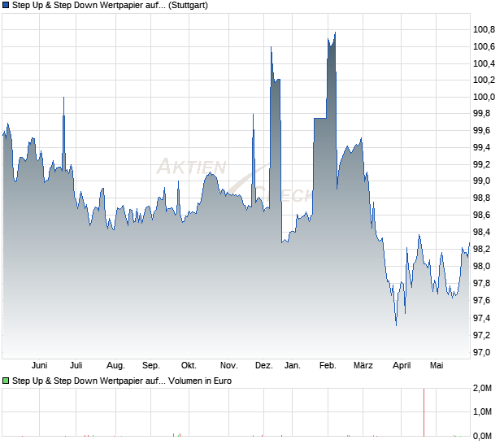Select the Feb. month axis label
The height and width of the screenshot is (444, 504).
[328, 366]
